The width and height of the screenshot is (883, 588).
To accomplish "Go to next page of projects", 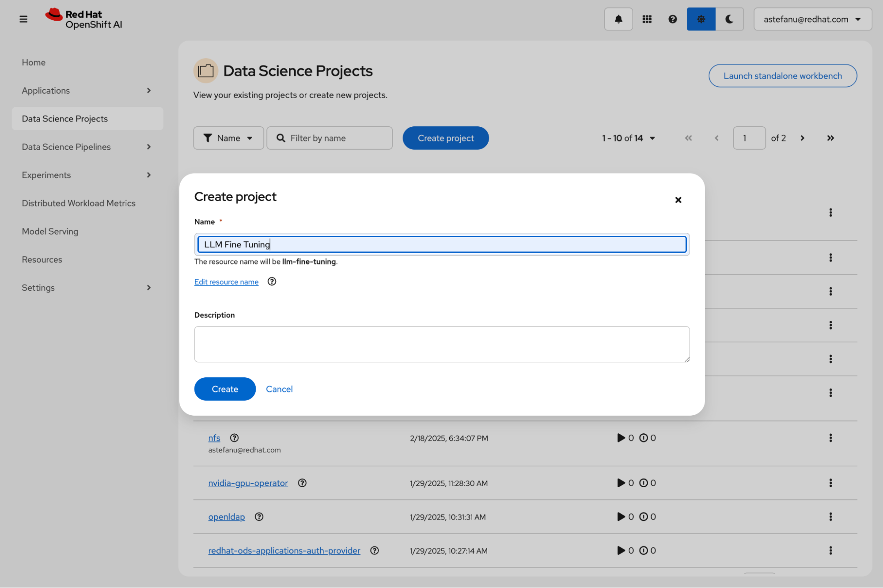I will tap(802, 138).
